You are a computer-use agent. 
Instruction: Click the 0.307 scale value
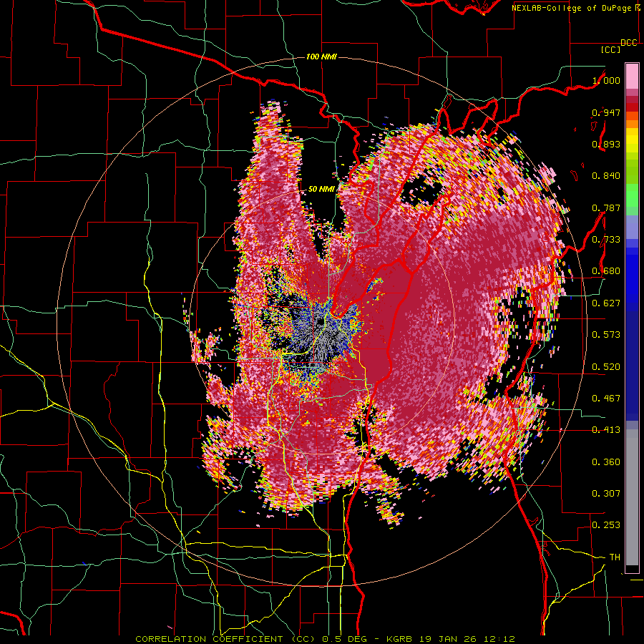[x=606, y=494]
